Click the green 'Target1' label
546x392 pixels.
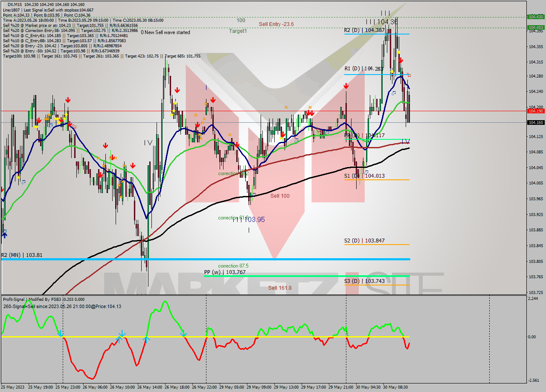point(238,31)
